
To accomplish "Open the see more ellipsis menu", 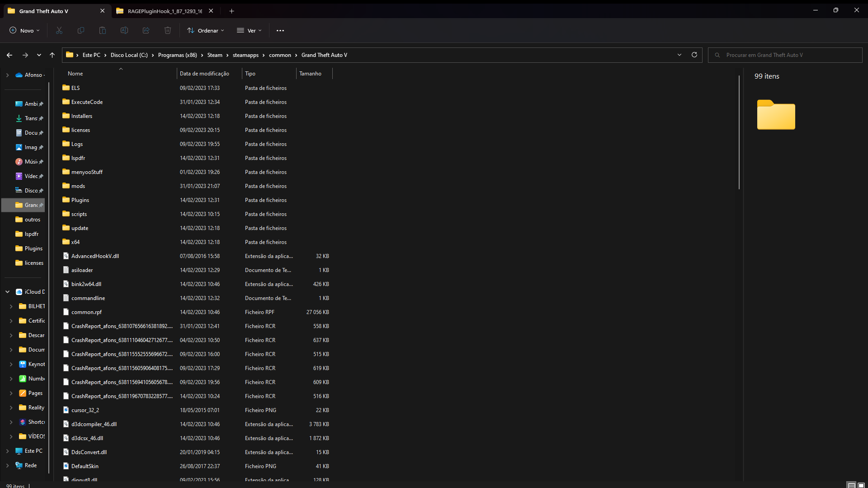I will coord(280,30).
